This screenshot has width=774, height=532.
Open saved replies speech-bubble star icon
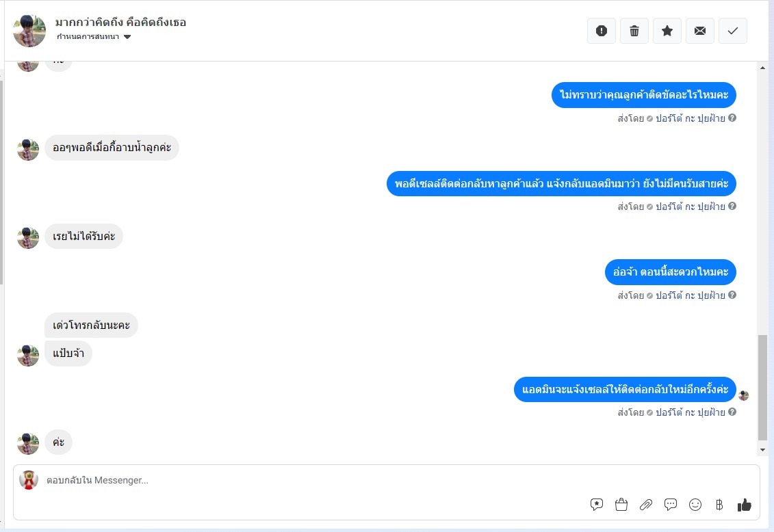point(596,505)
